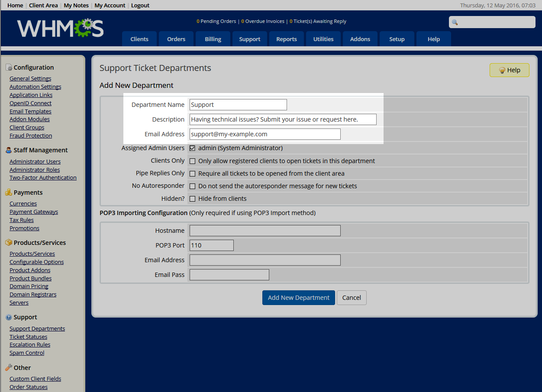The width and height of the screenshot is (542, 392).
Task: Open My Account link
Action: coord(110,6)
